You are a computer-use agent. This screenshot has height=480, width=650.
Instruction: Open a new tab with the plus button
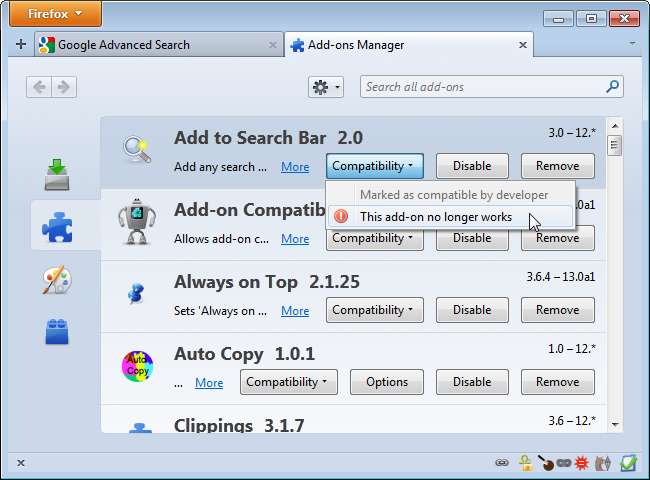pyautogui.click(x=21, y=44)
